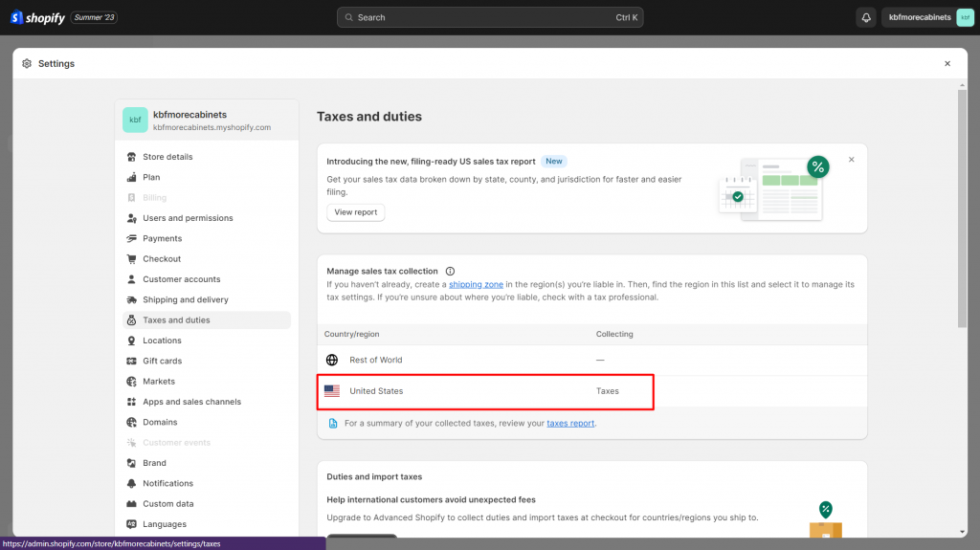Open the United States tax row
Viewport: 980px width, 550px height.
[x=591, y=391]
